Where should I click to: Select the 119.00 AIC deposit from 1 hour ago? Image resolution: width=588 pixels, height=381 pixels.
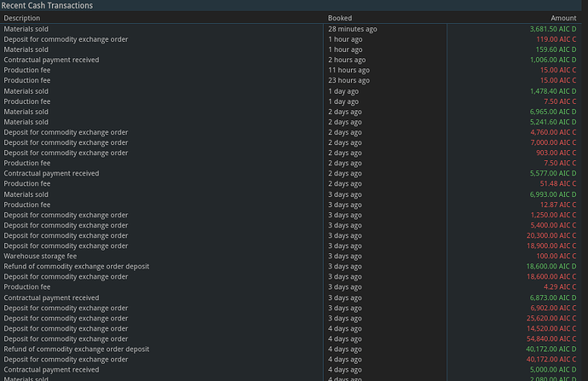(556, 39)
